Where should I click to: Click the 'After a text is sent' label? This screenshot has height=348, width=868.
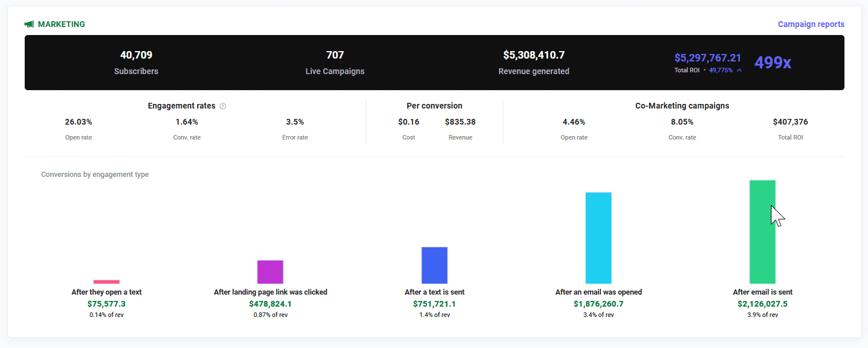(x=435, y=292)
